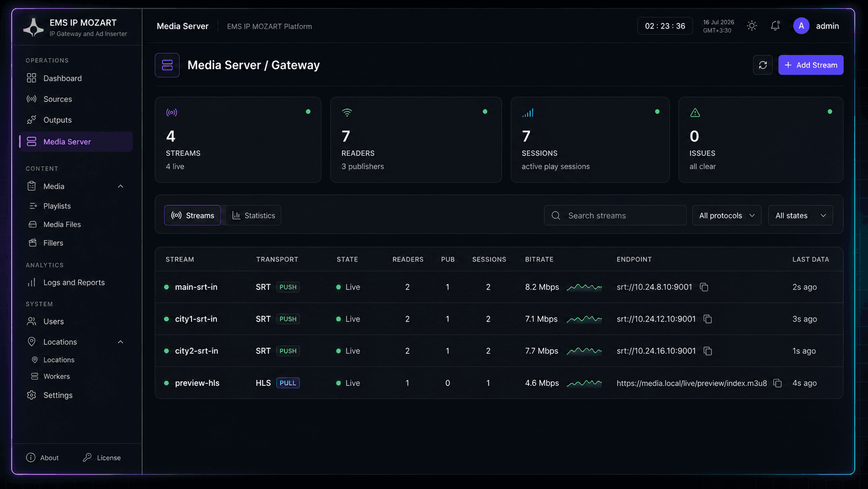Click the Users people icon
Screen dimensions: 868x489
coord(32,321)
